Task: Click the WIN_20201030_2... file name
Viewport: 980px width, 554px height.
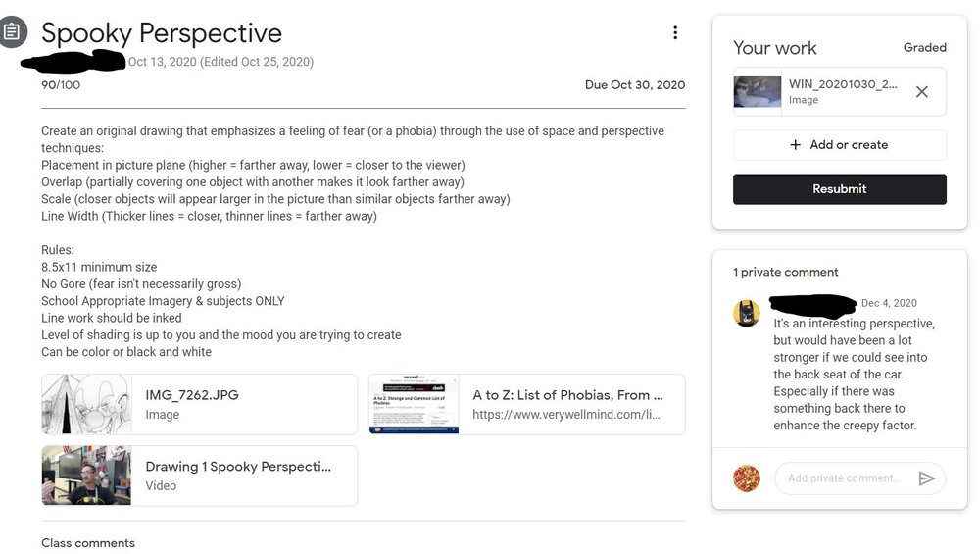Action: [843, 84]
